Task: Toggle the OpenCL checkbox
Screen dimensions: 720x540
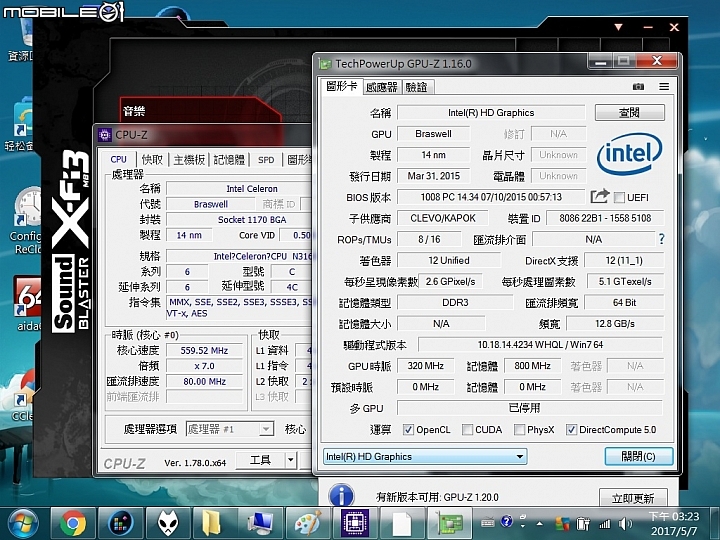Action: (x=408, y=430)
